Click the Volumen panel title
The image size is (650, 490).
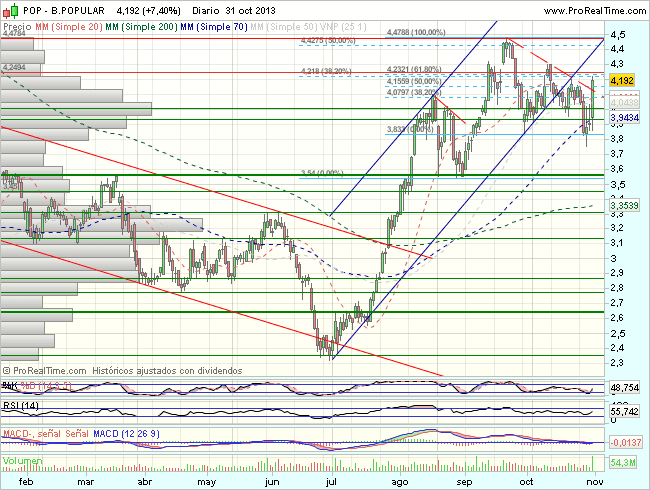(22, 461)
